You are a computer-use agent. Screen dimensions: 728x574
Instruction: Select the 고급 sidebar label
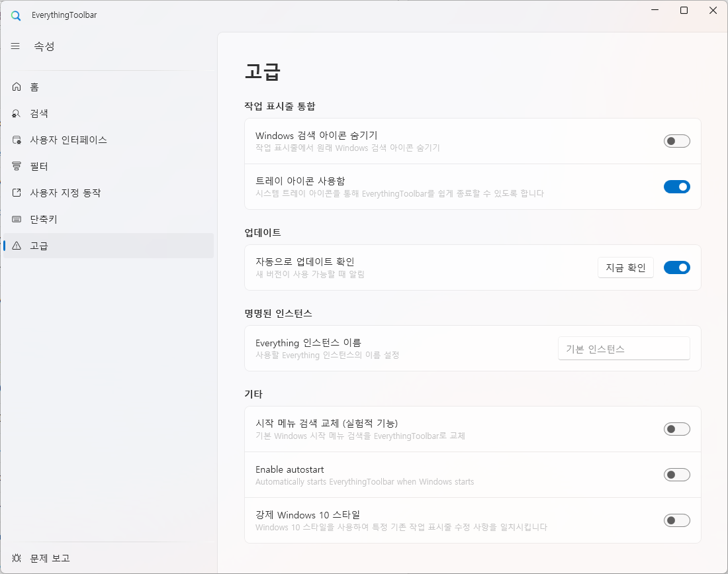[39, 246]
